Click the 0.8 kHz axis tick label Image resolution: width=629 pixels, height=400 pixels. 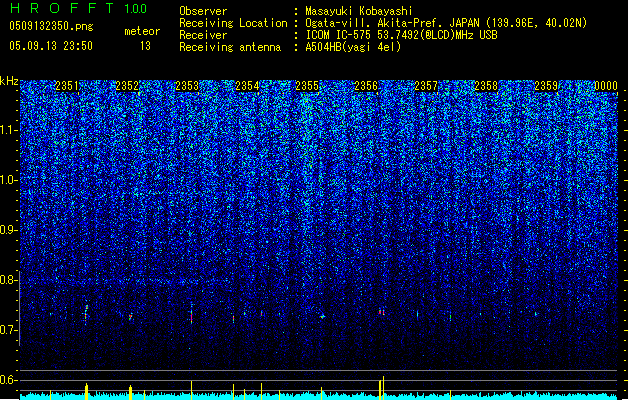pyautogui.click(x=9, y=280)
